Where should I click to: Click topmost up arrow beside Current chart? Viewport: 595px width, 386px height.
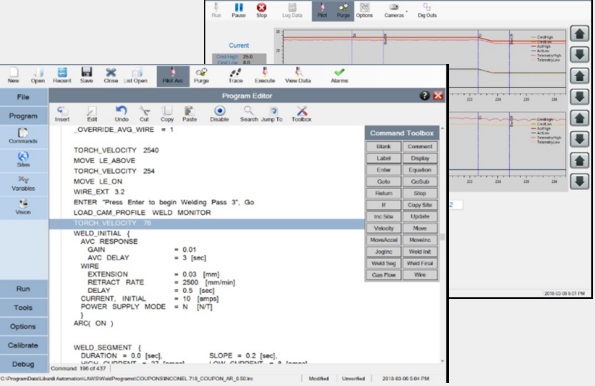pyautogui.click(x=579, y=34)
